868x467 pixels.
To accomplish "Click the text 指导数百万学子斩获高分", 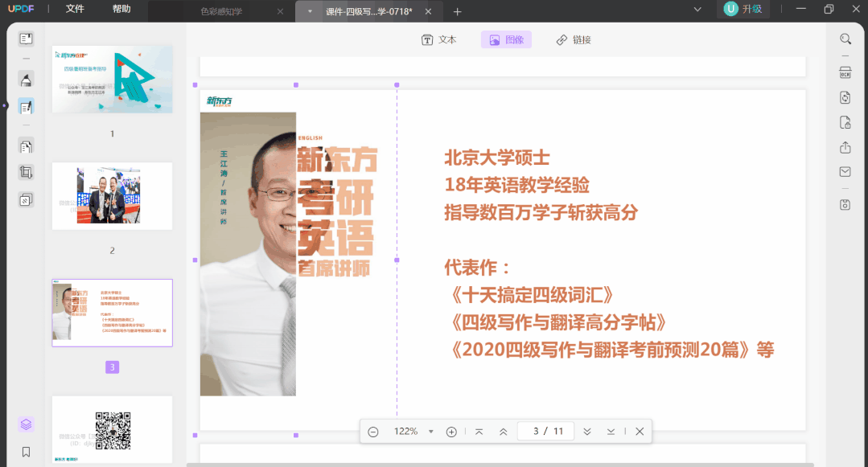I will pyautogui.click(x=541, y=212).
